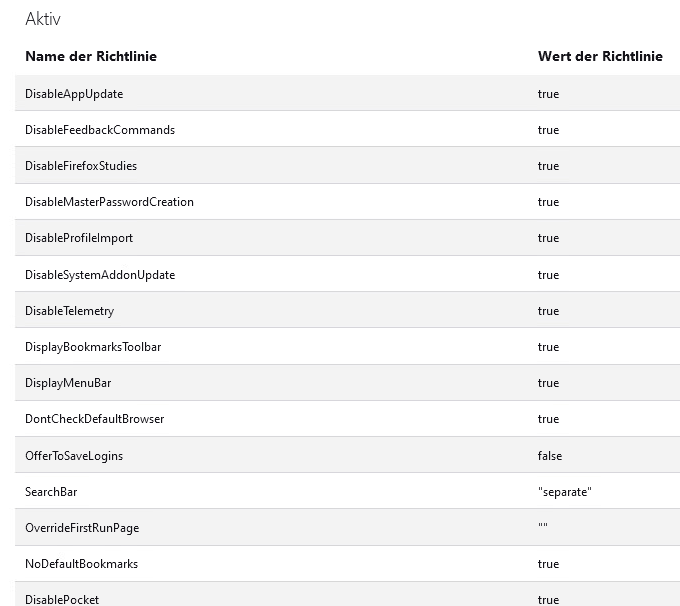680x606 pixels.
Task: Click the OfferToSaveLogins policy name
Action: pos(74,456)
